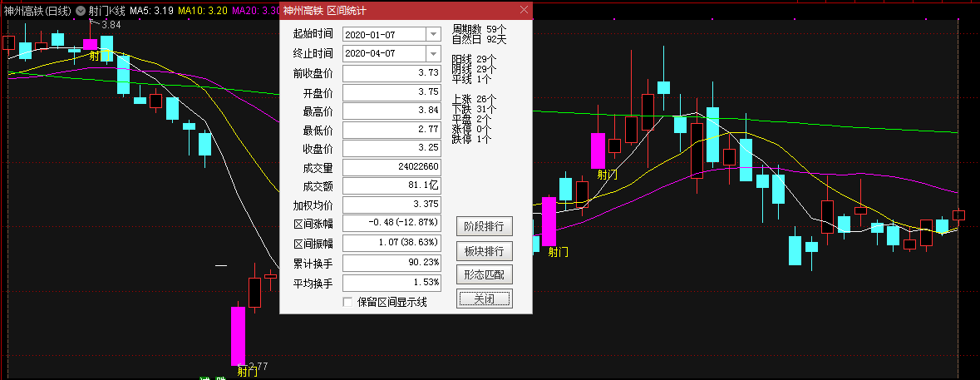
Task: Click the 阶段排行 button
Action: [485, 225]
